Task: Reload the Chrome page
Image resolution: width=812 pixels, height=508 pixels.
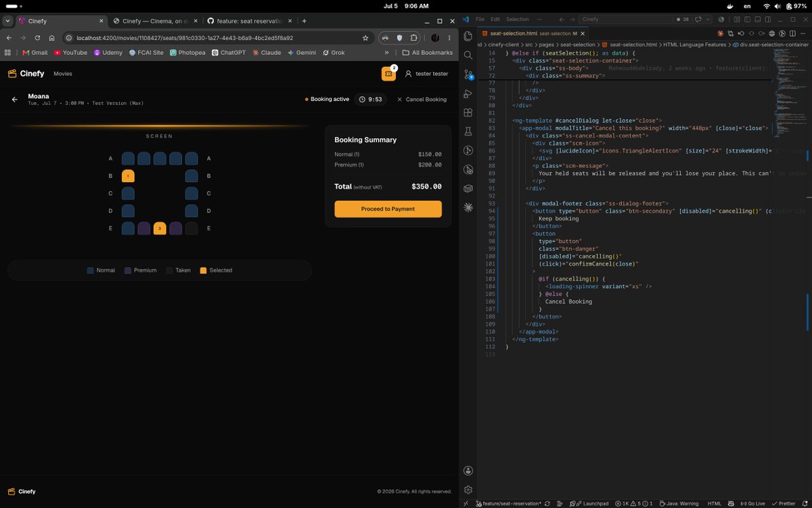Action: pyautogui.click(x=37, y=38)
